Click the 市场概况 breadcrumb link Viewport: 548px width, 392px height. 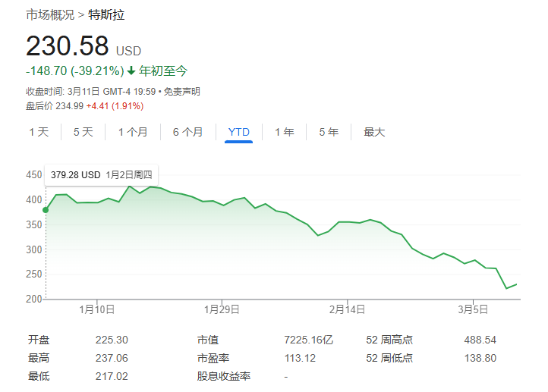(x=50, y=14)
